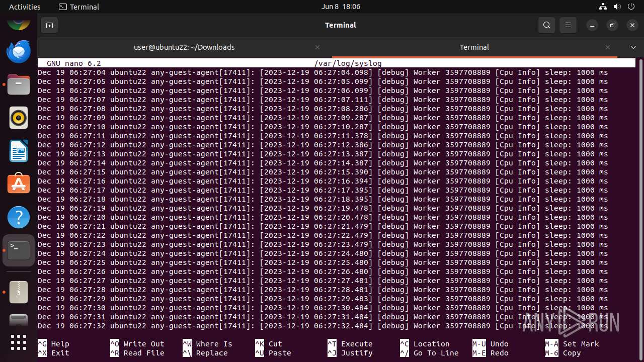Click Worker 3597708889 on 06:27:20 line
This screenshot has height=362, width=644.
[x=452, y=217]
